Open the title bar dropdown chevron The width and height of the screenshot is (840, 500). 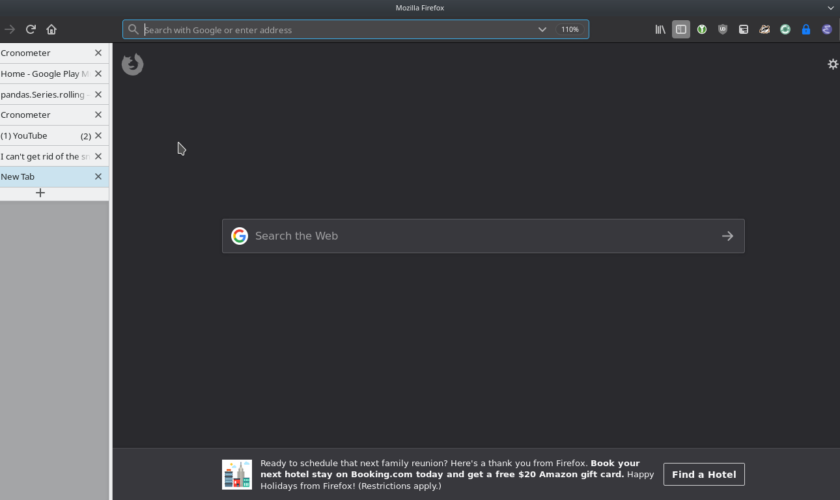point(830,8)
